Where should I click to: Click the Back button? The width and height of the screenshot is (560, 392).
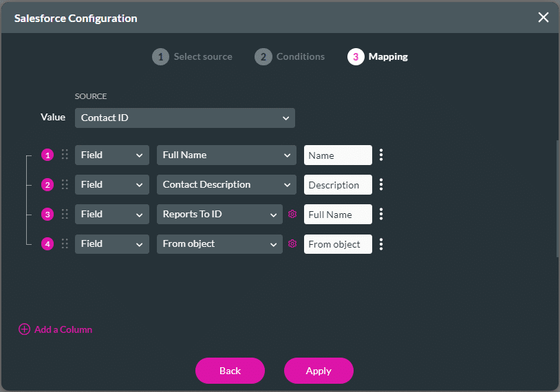click(230, 371)
